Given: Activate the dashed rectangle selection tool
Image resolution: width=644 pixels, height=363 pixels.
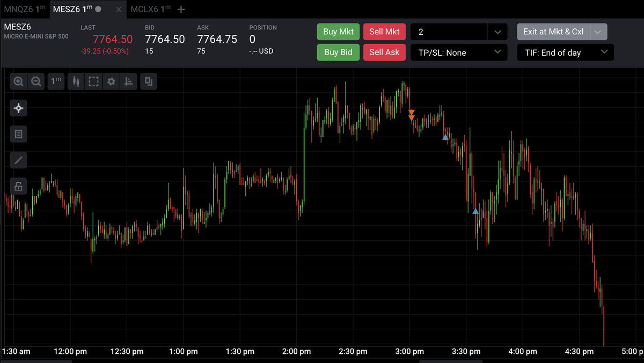Looking at the screenshot, I should point(93,82).
